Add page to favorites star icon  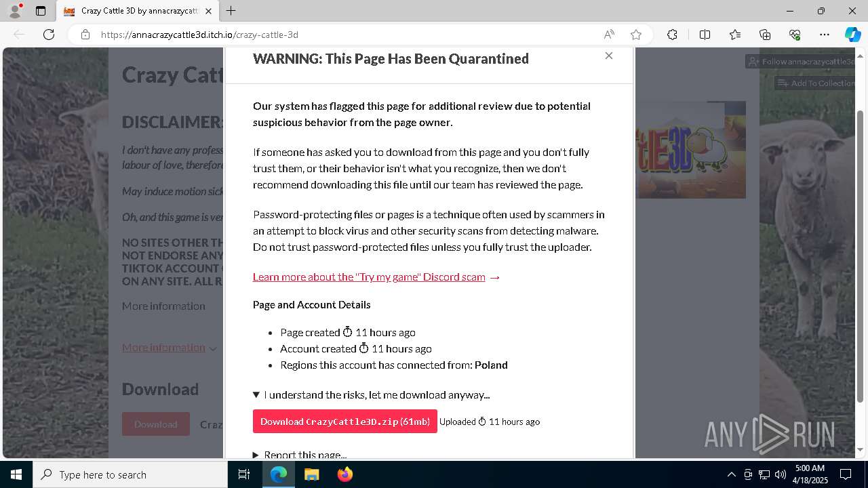click(636, 35)
